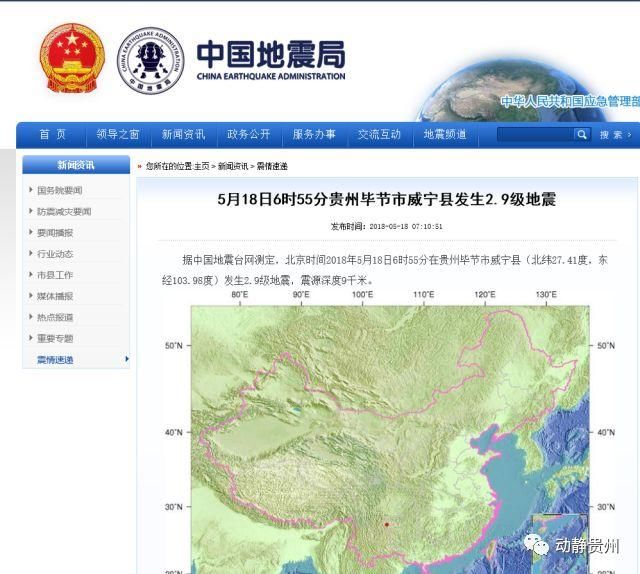640x574 pixels.
Task: Click the CHINA EARTHQUAKE ADMINISTRATION English subtitle
Action: [271, 76]
